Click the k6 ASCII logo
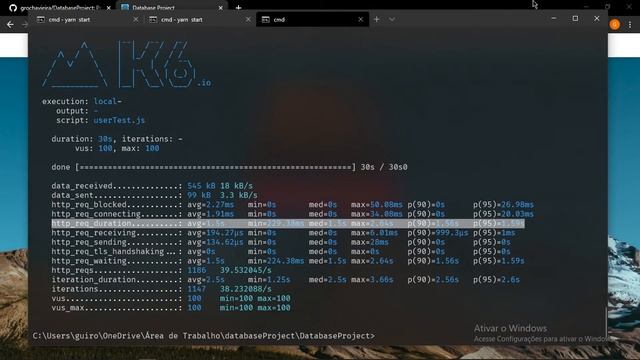This screenshot has height=360, width=640. point(127,64)
